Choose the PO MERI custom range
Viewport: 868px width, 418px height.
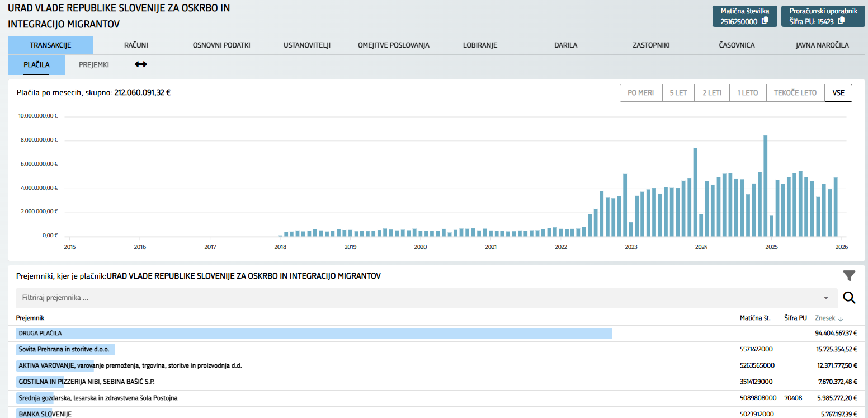click(640, 93)
